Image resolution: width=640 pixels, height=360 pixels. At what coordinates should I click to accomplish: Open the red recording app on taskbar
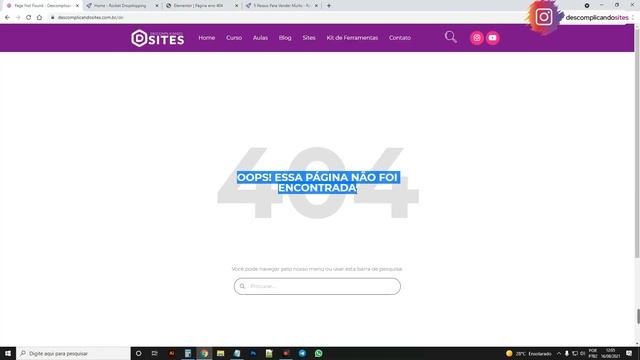coord(286,353)
